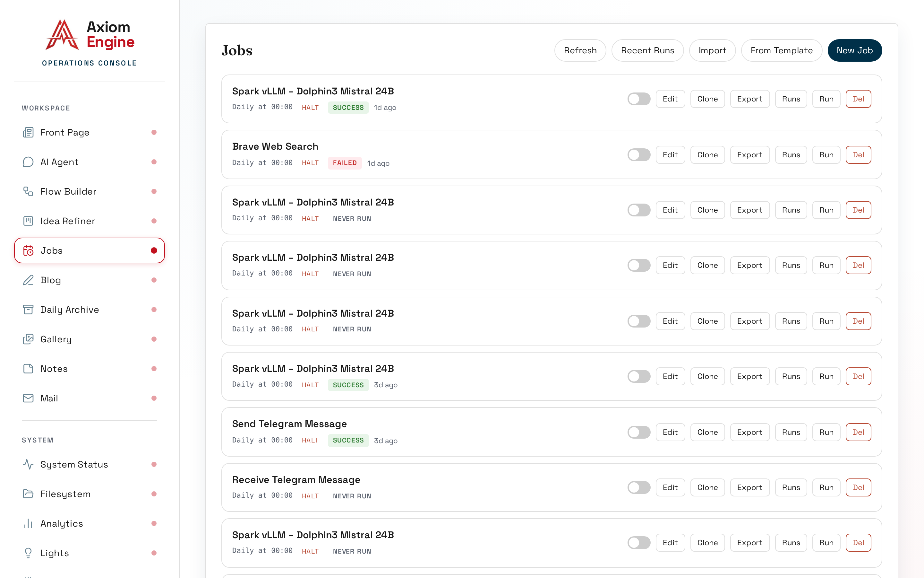Click the "Jobs" page heading
This screenshot has width=924, height=578.
click(x=237, y=50)
